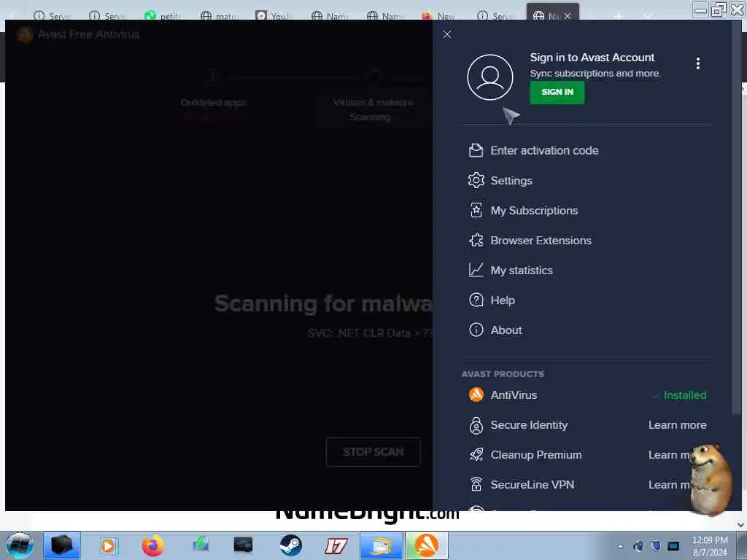Show hidden system tray icons
747x560 pixels.
coord(620,546)
